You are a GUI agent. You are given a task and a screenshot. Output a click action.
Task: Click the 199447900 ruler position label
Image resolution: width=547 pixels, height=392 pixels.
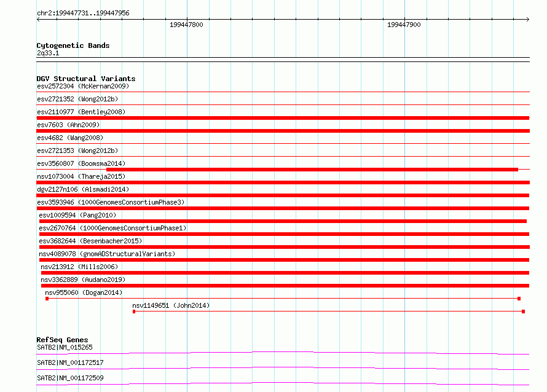tap(404, 25)
